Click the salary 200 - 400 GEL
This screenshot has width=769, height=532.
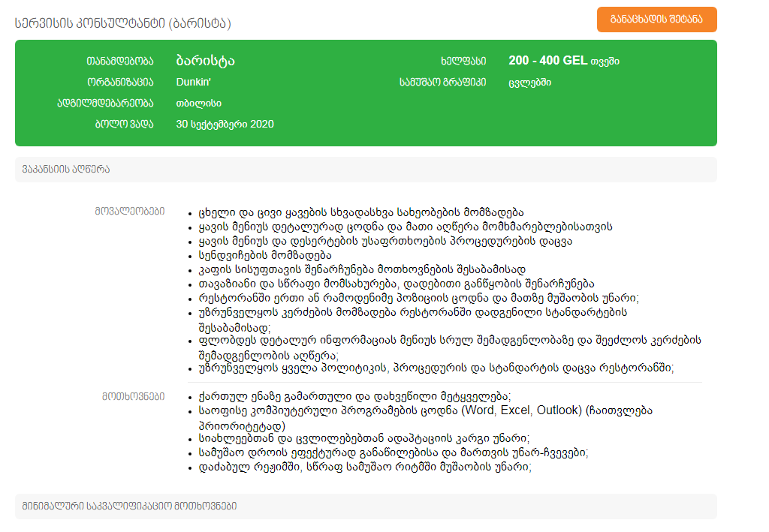pos(547,60)
